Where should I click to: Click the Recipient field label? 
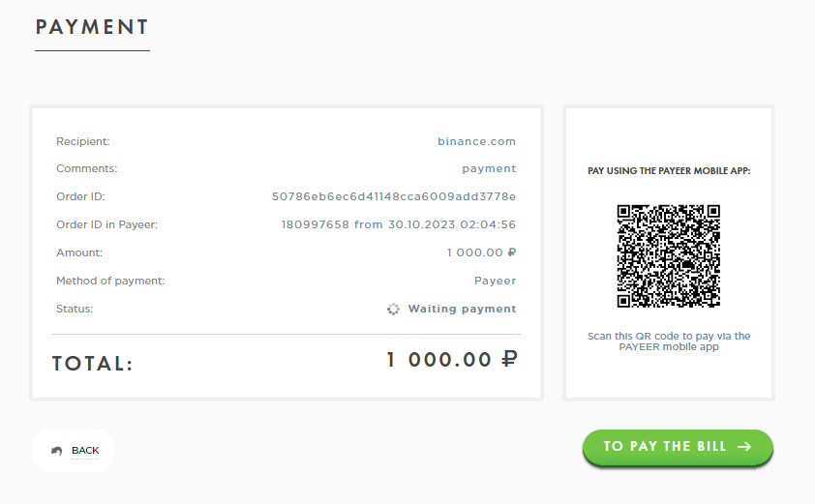pyautogui.click(x=83, y=142)
